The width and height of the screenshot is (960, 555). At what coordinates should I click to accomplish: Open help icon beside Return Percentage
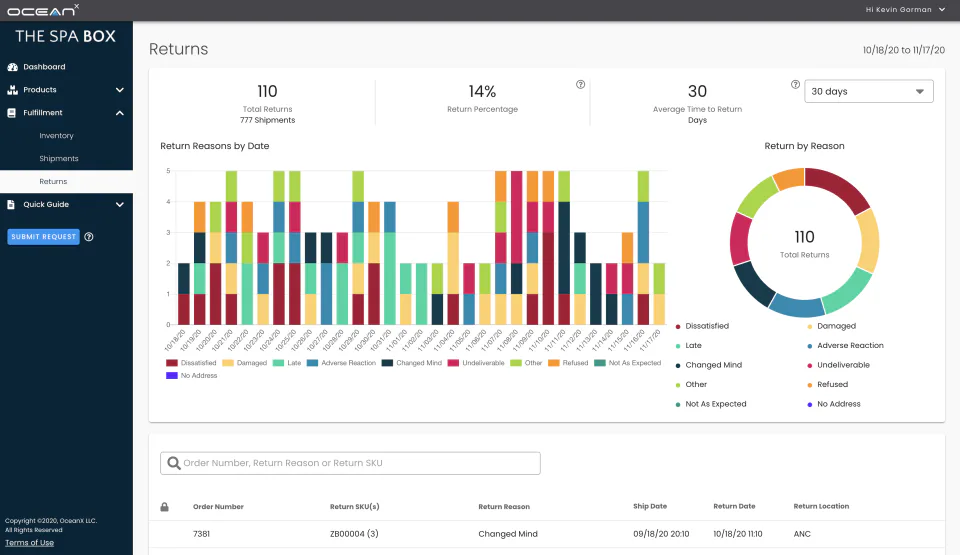pos(580,85)
